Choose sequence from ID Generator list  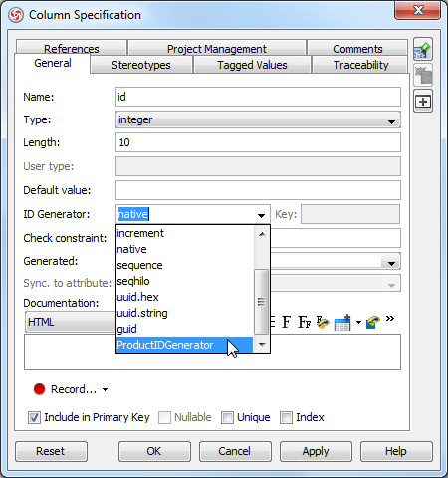184,265
